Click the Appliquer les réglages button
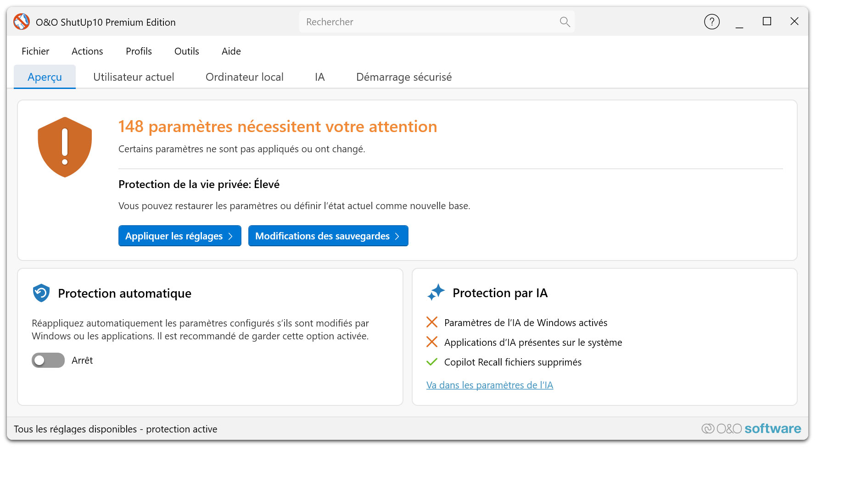This screenshot has width=856, height=504. point(180,236)
